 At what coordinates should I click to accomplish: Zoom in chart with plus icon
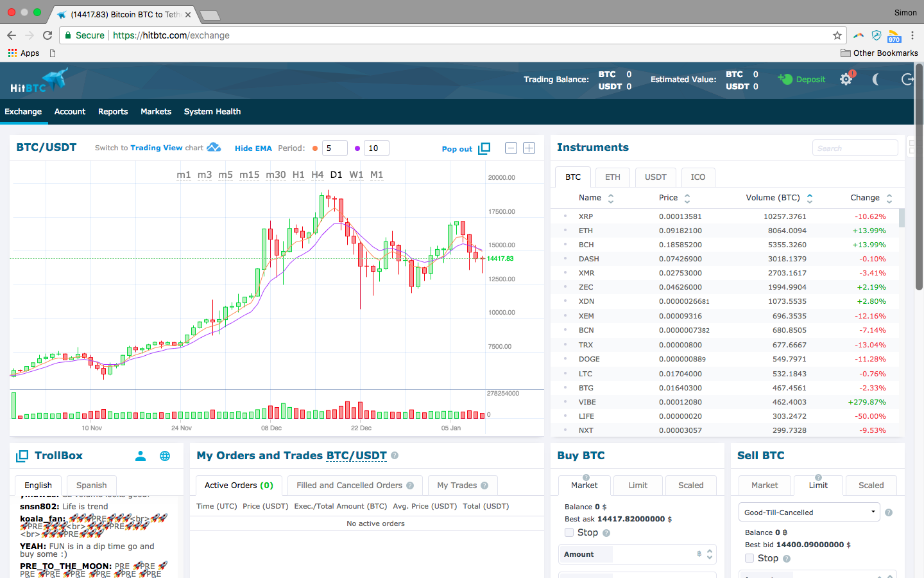(529, 148)
